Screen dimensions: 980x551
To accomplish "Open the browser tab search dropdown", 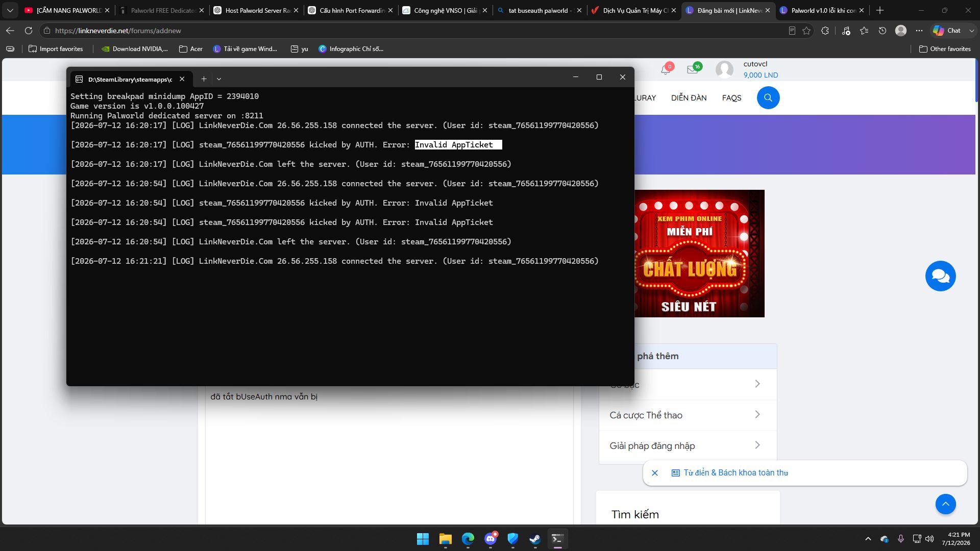I will 10,10.
